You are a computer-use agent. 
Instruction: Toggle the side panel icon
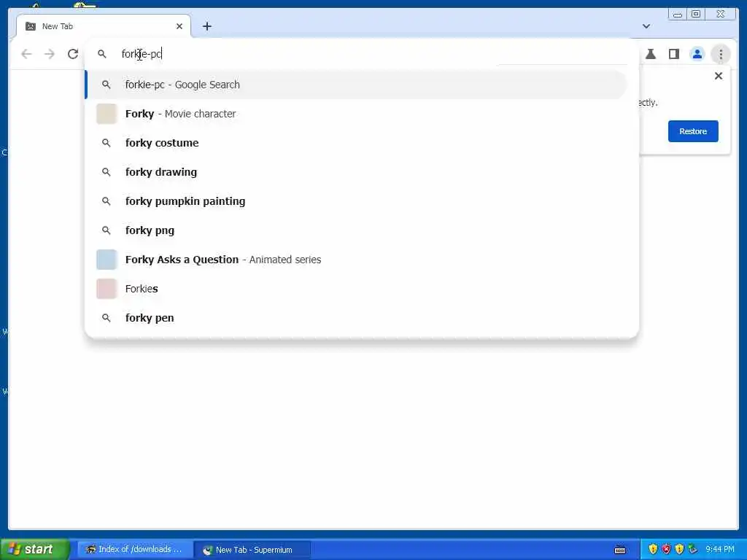point(673,54)
